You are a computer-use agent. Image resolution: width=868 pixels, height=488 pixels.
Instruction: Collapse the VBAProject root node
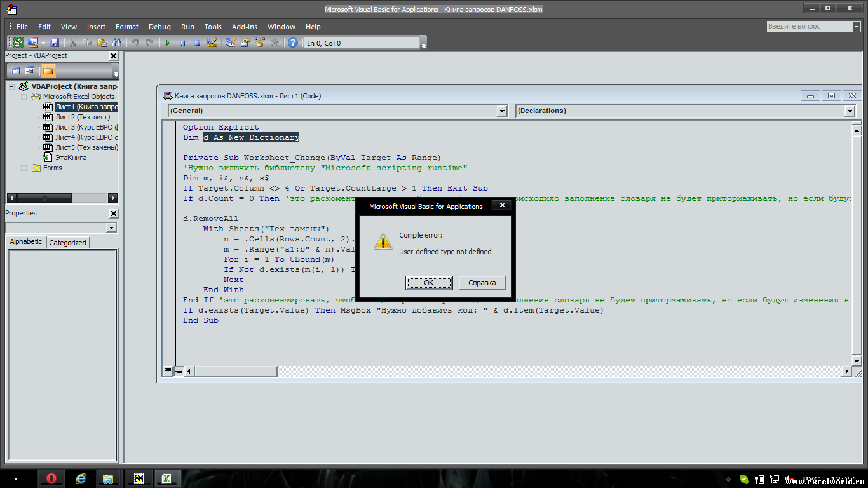coord(12,86)
